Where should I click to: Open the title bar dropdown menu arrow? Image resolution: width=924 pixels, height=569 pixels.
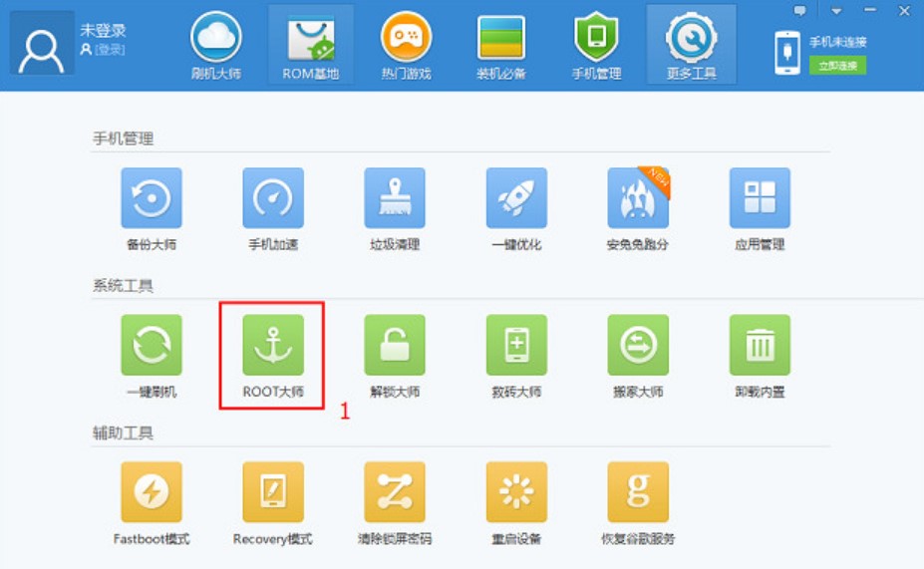click(835, 11)
